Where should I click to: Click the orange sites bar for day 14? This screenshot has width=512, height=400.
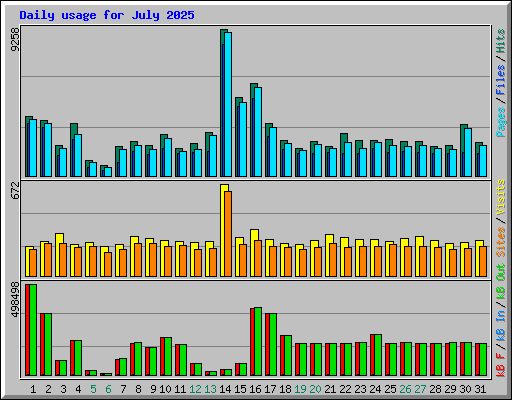coord(228,234)
